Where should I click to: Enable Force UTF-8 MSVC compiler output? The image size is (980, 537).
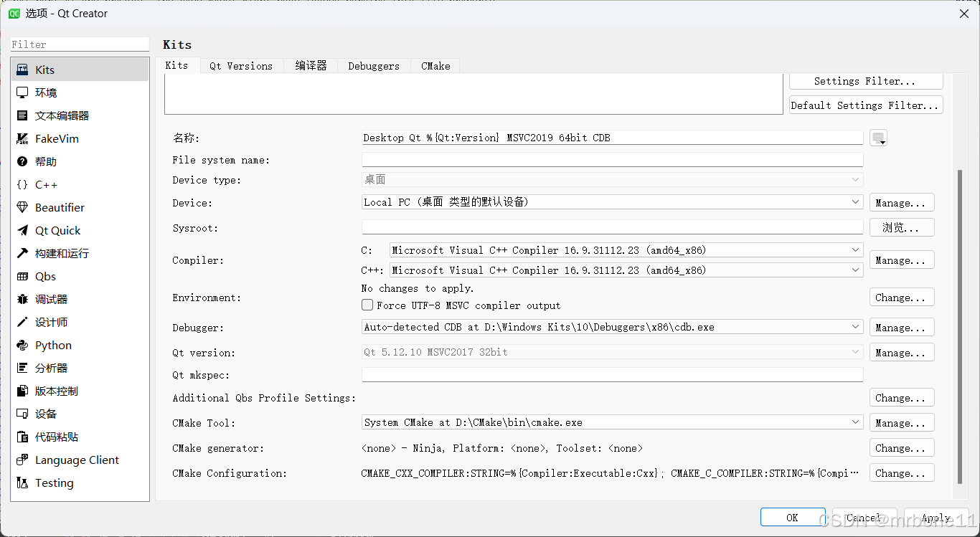click(x=367, y=305)
